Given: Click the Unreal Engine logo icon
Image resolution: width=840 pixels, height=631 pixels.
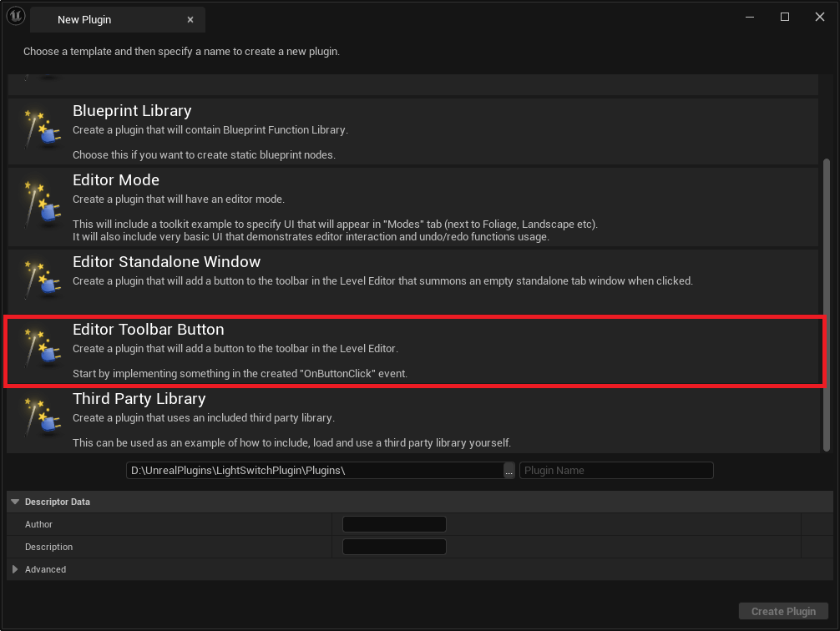Looking at the screenshot, I should [16, 18].
